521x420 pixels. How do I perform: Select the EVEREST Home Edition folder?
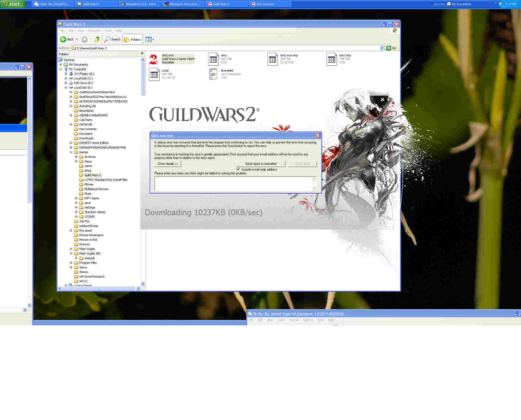94,143
